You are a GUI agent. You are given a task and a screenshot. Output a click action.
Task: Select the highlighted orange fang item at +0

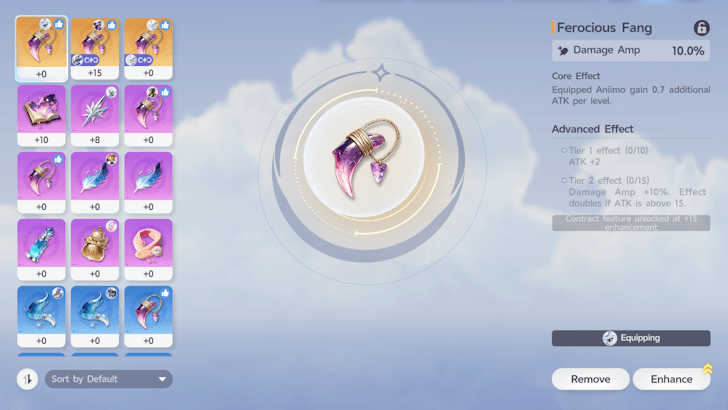(41, 49)
